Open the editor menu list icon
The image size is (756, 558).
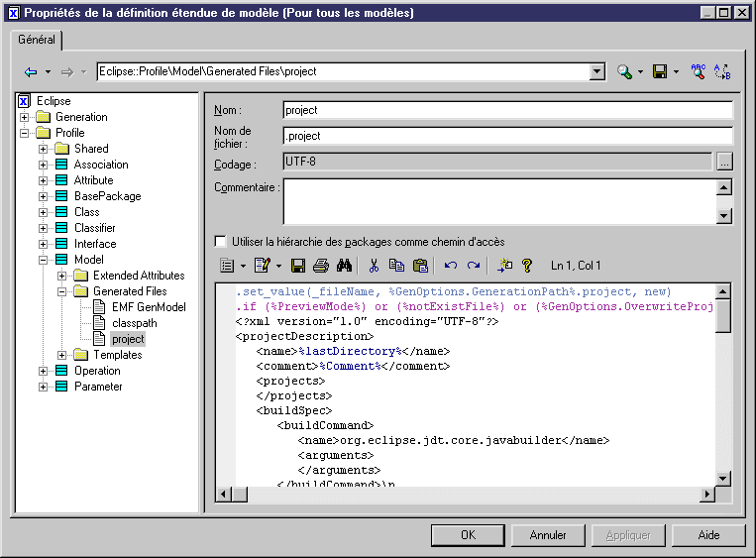[x=227, y=266]
